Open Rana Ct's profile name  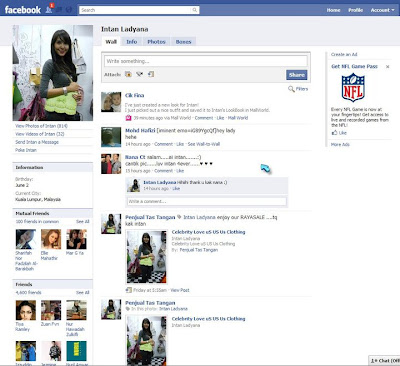tap(135, 157)
